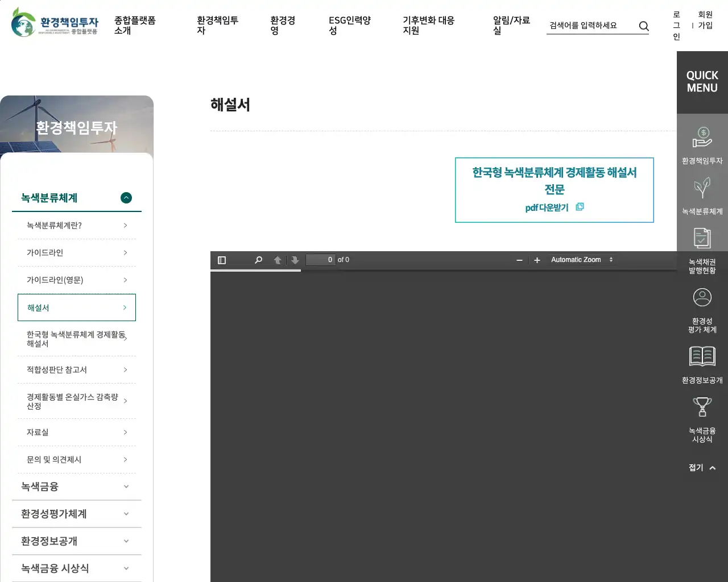
Task: Open 환경책임투자 quick menu icon
Action: tap(702, 139)
